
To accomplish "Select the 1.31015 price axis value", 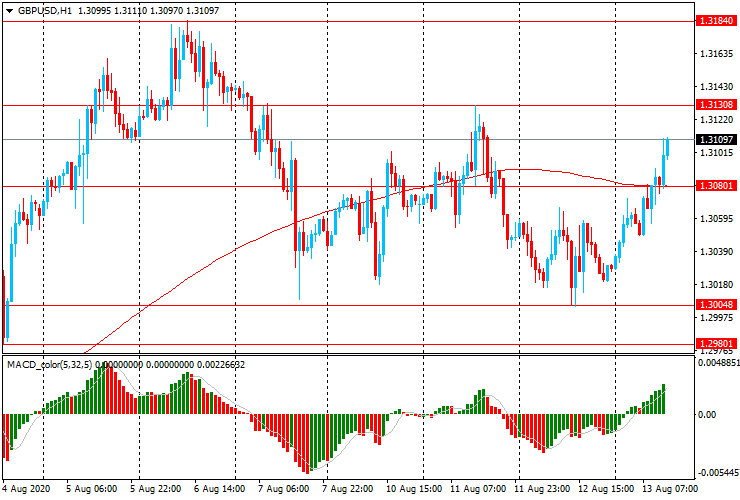I will [x=717, y=153].
